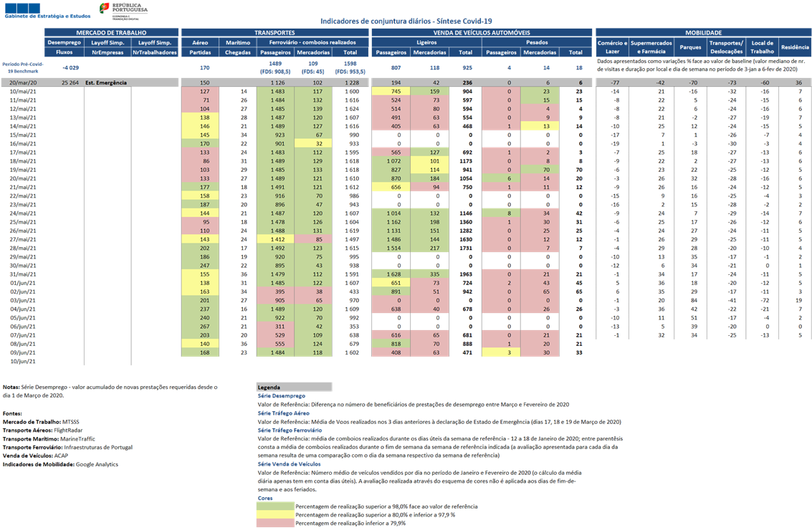Click the 'Série Venda de Veículos' legend heading
The height and width of the screenshot is (530, 812).
289,464
